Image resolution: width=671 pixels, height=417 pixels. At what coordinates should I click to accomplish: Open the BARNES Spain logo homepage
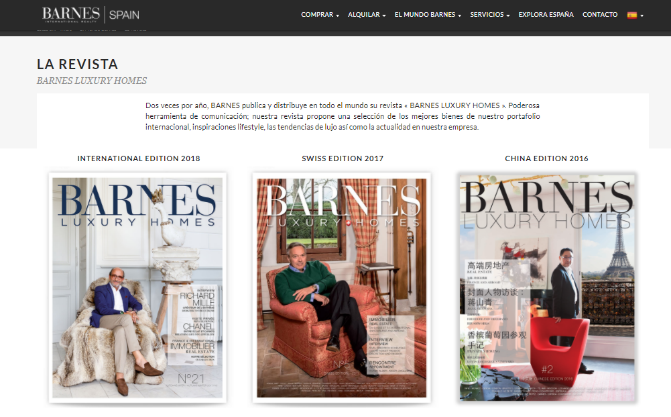tap(91, 15)
